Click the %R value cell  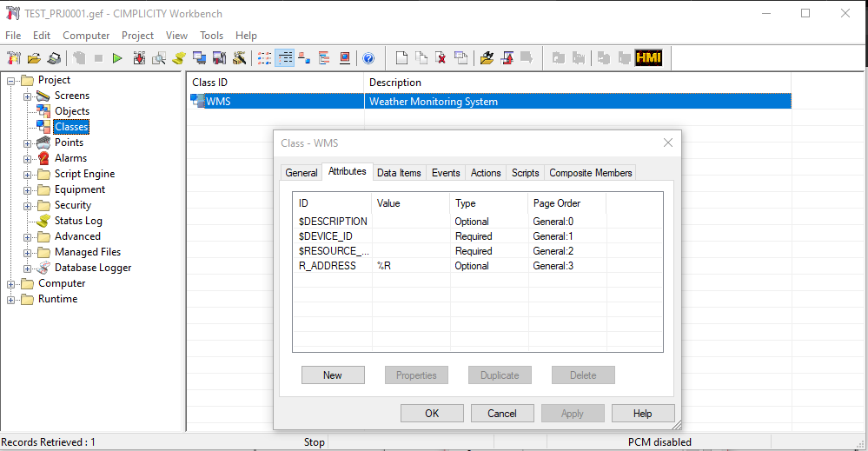coord(411,266)
